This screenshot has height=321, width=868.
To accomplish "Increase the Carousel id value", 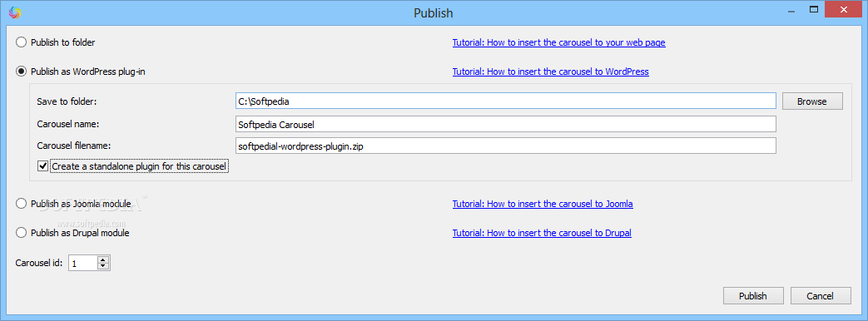I will click(102, 259).
